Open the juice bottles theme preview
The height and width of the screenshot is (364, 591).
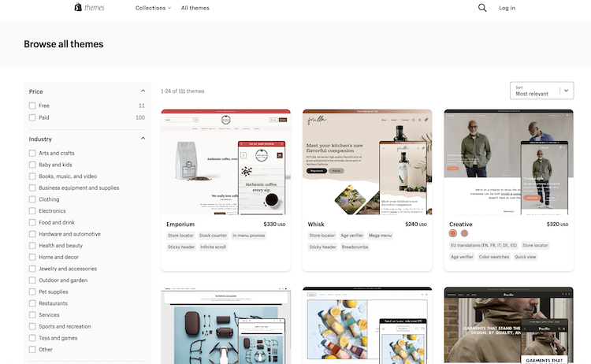(367, 325)
